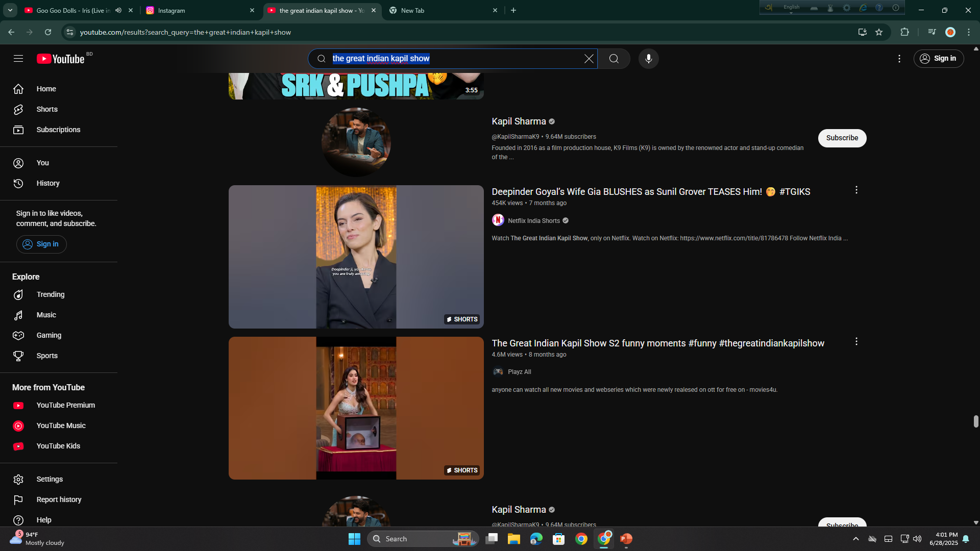Open Playz All channel
Image resolution: width=980 pixels, height=551 pixels.
(519, 372)
